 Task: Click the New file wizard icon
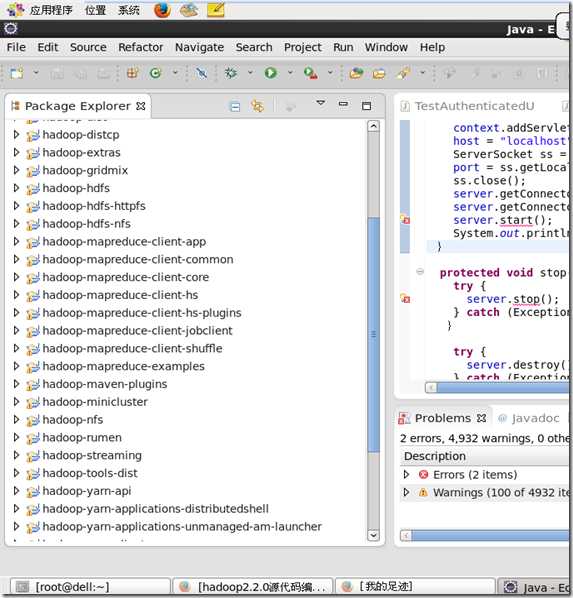[16, 73]
